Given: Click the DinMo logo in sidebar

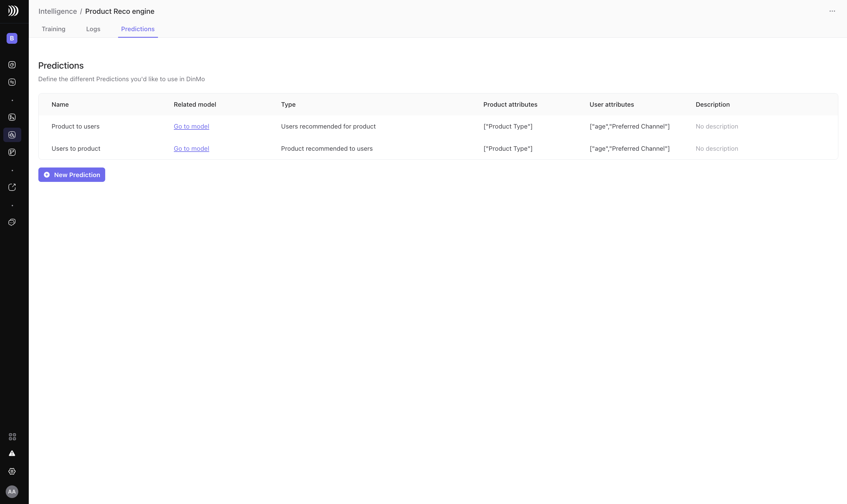Looking at the screenshot, I should coord(13,11).
